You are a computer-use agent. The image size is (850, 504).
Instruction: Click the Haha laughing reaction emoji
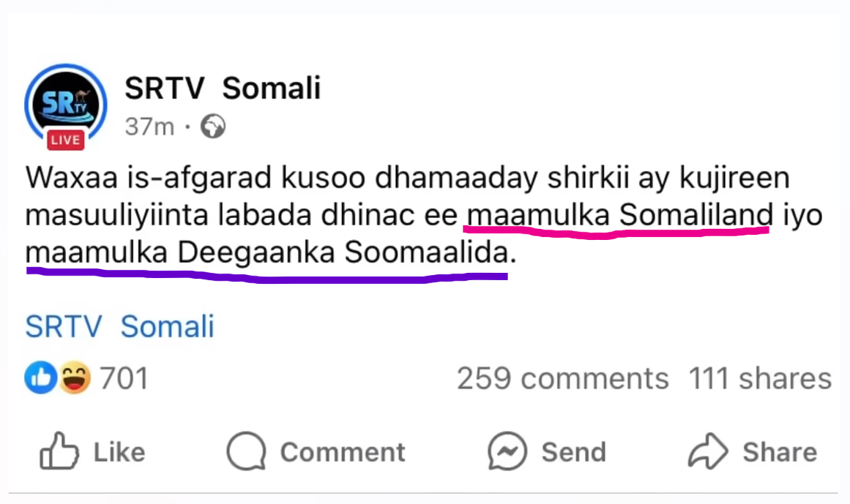coord(74,378)
